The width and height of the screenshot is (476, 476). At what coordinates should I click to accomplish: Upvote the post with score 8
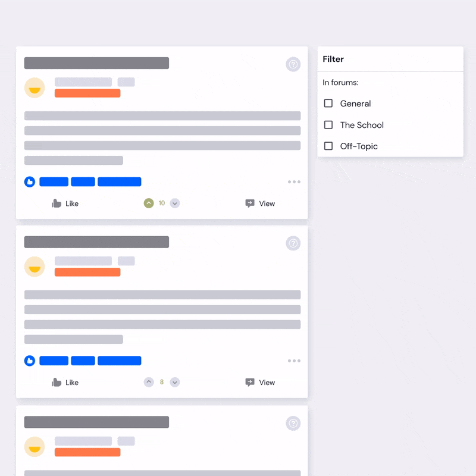[x=149, y=382]
